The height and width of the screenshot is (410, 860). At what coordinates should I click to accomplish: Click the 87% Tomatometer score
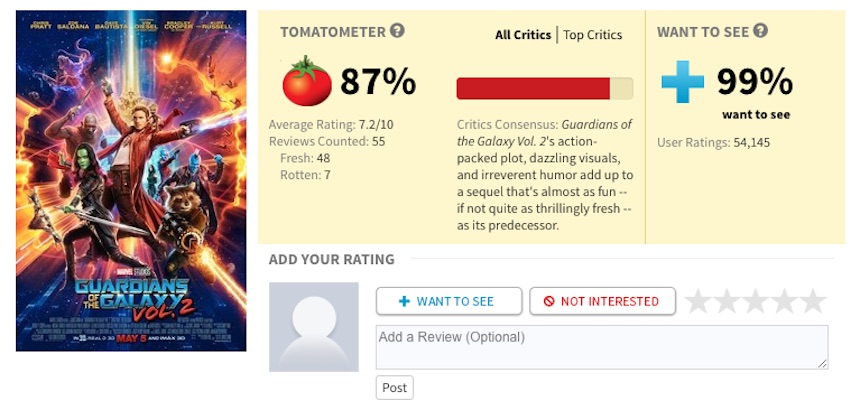point(378,82)
